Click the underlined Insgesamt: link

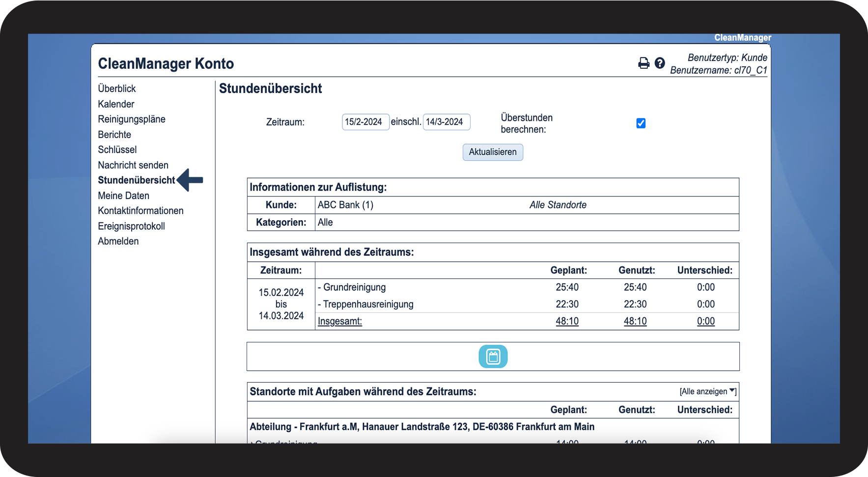340,321
